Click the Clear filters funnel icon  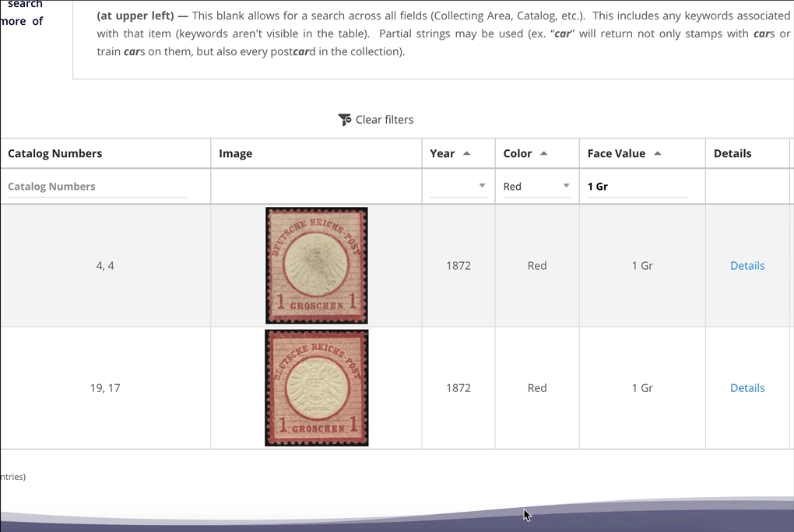point(344,120)
